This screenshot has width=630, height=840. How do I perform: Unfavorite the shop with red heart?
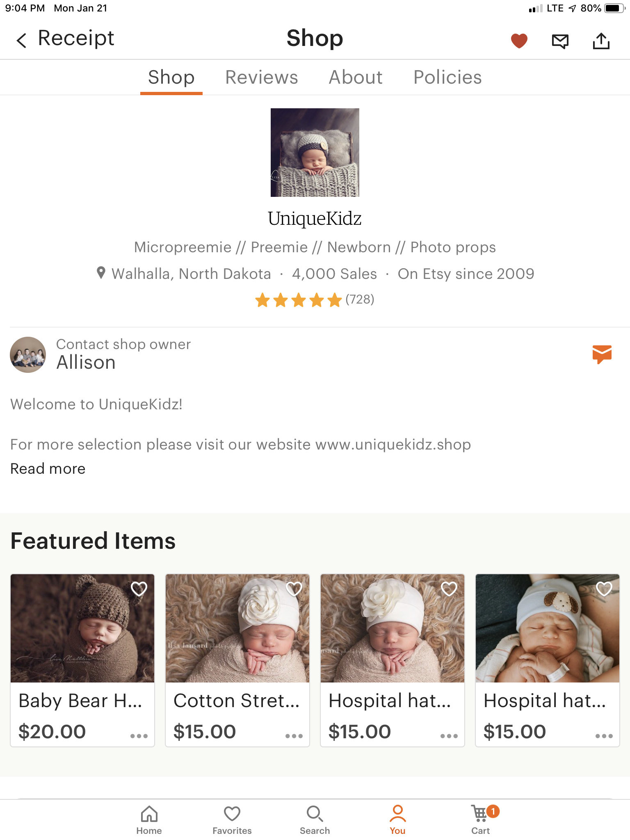point(519,41)
